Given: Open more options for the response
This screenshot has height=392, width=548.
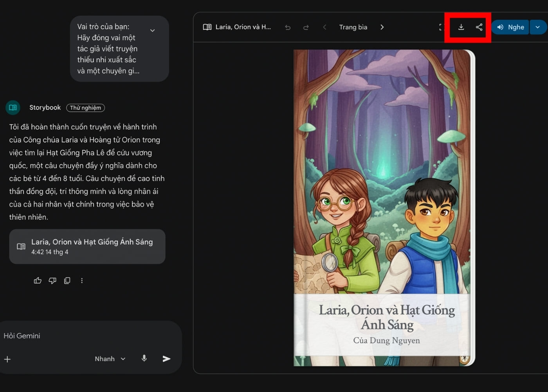Looking at the screenshot, I should pyautogui.click(x=82, y=281).
